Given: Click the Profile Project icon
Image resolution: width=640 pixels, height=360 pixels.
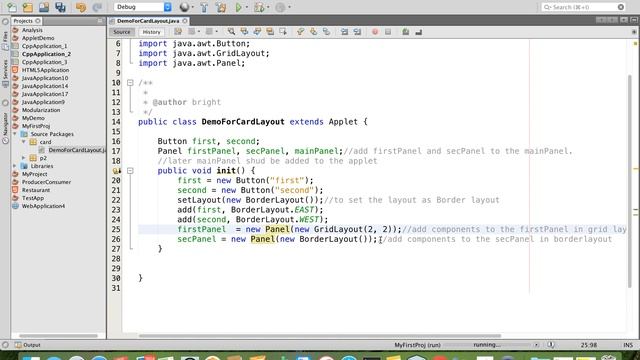Looking at the screenshot, I should pos(280,7).
